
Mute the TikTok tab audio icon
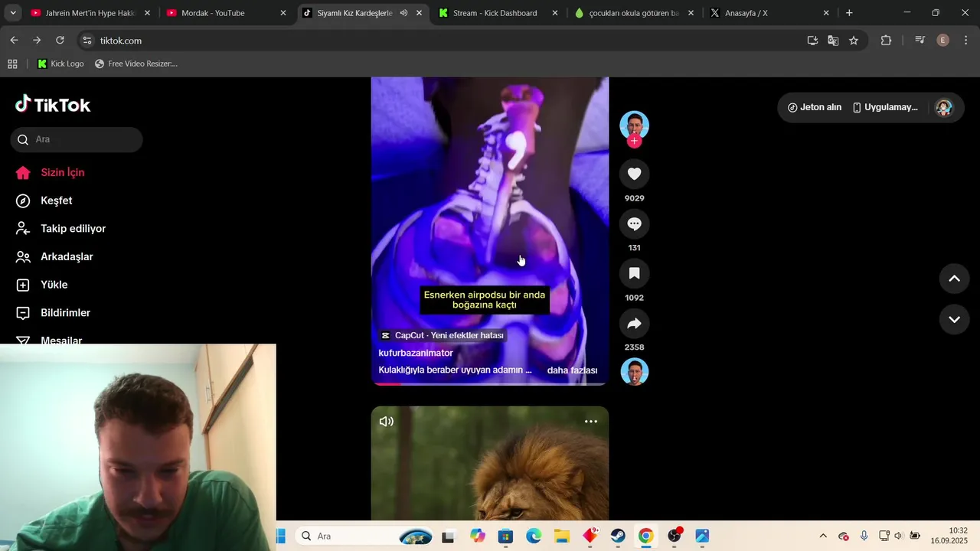tap(403, 13)
